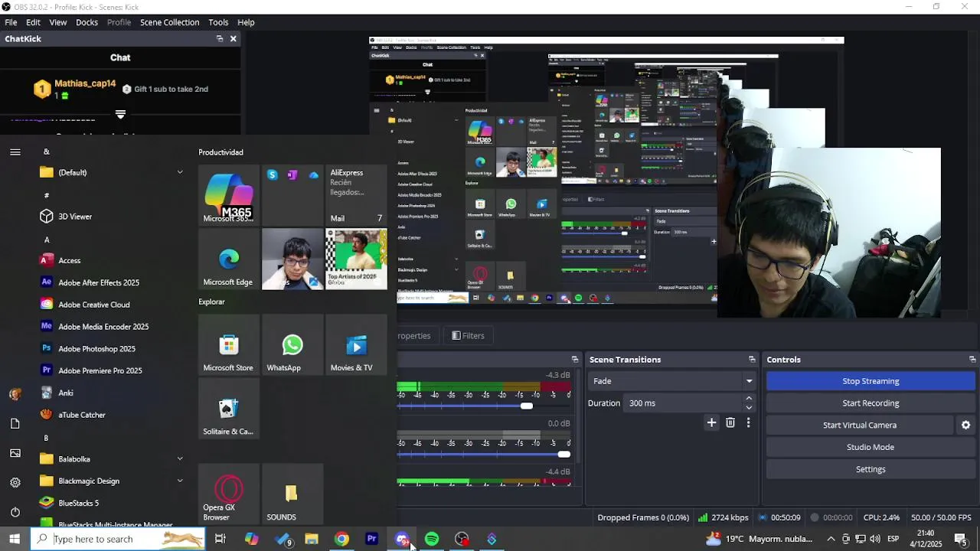Close the ChatKick dock
The image size is (980, 551).
[234, 38]
